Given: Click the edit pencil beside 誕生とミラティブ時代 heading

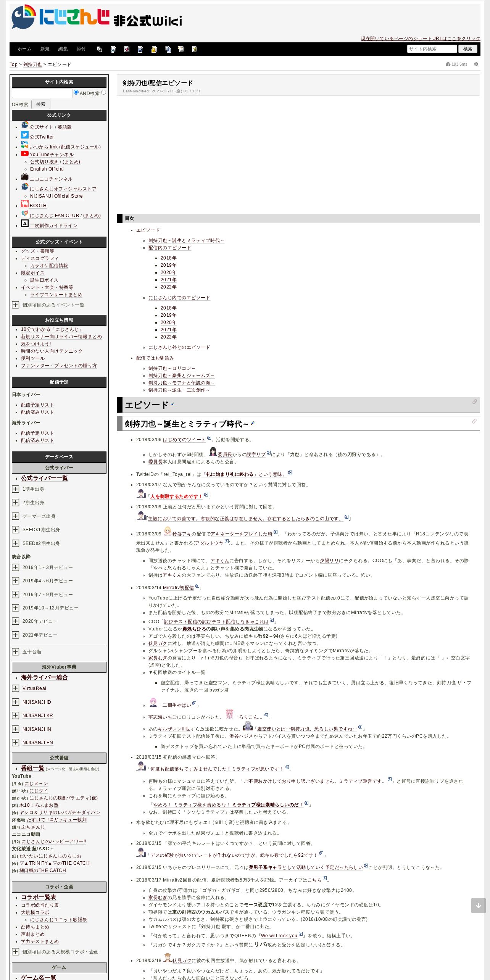Looking at the screenshot, I should coord(253,423).
